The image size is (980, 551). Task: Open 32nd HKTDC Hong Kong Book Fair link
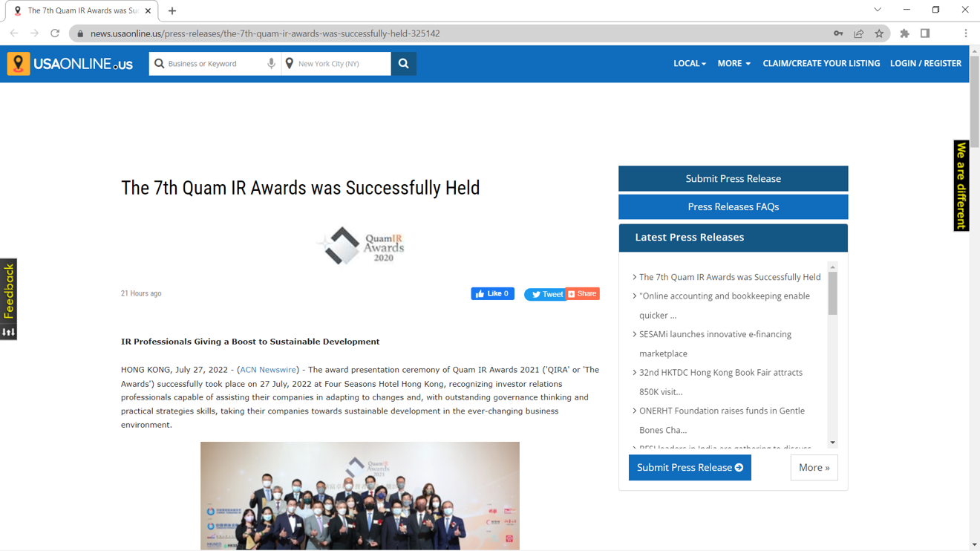tap(721, 382)
